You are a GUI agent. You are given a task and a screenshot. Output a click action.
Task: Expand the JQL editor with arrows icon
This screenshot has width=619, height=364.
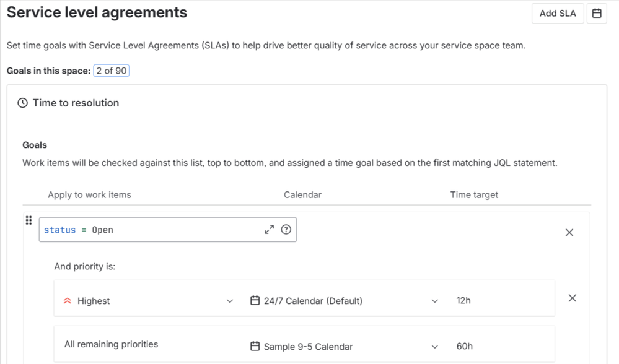click(x=269, y=230)
